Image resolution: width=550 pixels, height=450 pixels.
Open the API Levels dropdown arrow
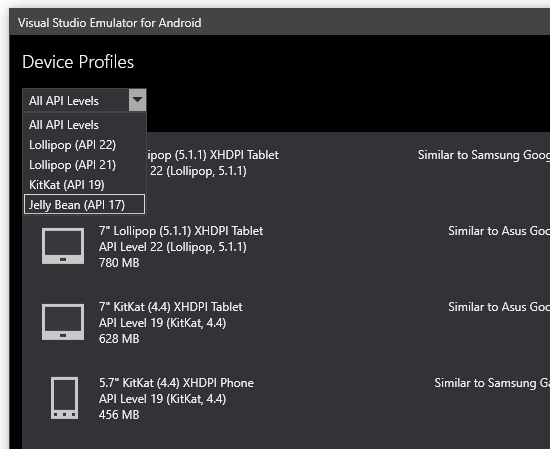coord(138,100)
